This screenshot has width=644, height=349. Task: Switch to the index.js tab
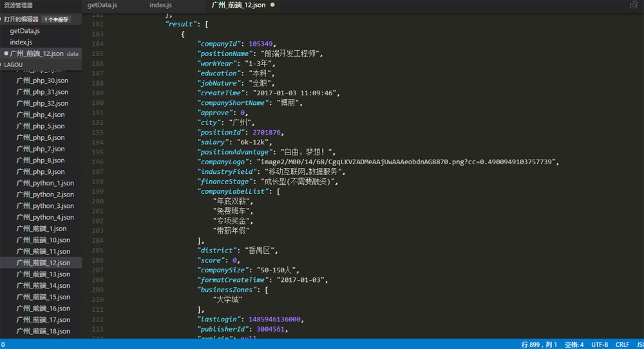[x=160, y=5]
